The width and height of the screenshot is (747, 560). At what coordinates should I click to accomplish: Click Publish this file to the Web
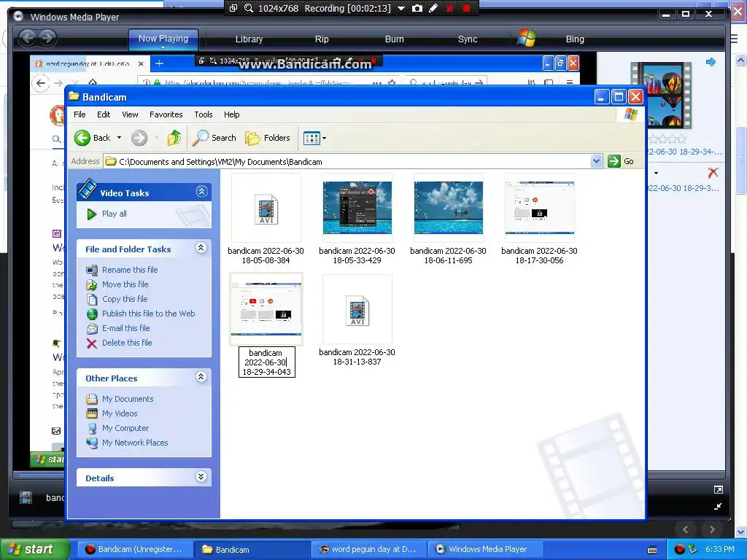(149, 314)
